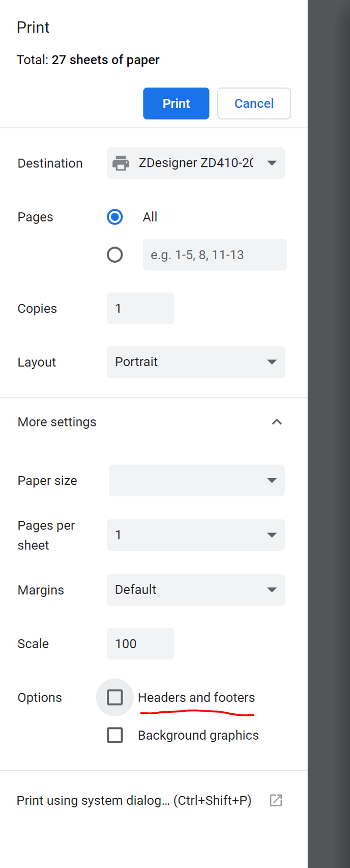
Task: Click the custom pages range input field
Action: [215, 255]
